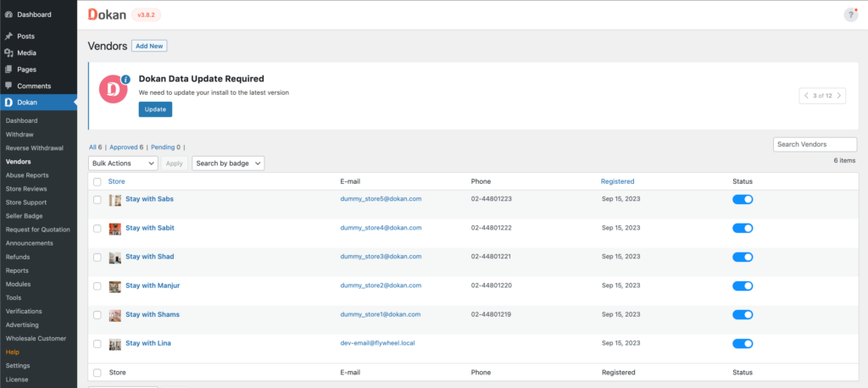Open Wholesale Customer menu item
868x388 pixels.
pyautogui.click(x=36, y=338)
